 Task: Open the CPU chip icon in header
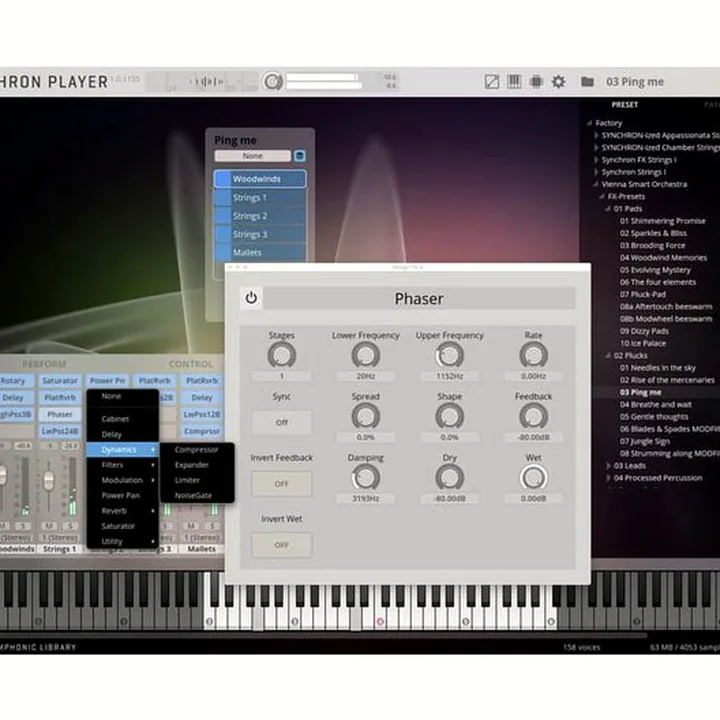click(536, 82)
